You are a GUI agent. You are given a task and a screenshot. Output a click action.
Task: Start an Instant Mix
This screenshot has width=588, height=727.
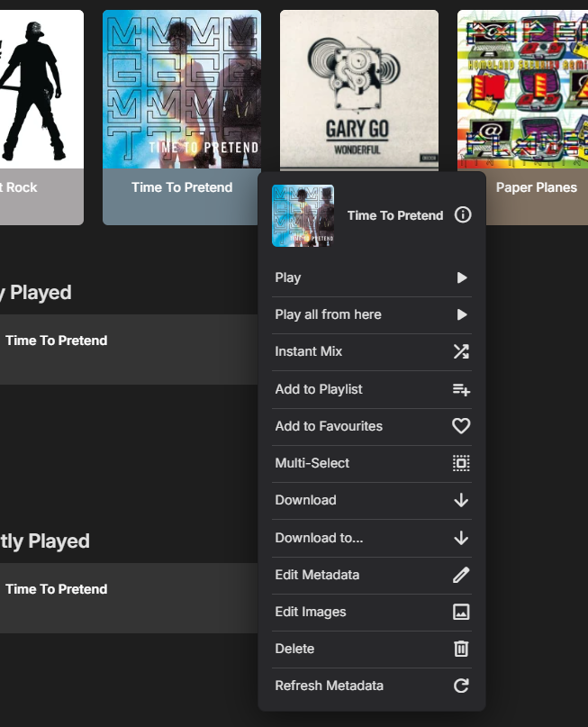(x=372, y=351)
